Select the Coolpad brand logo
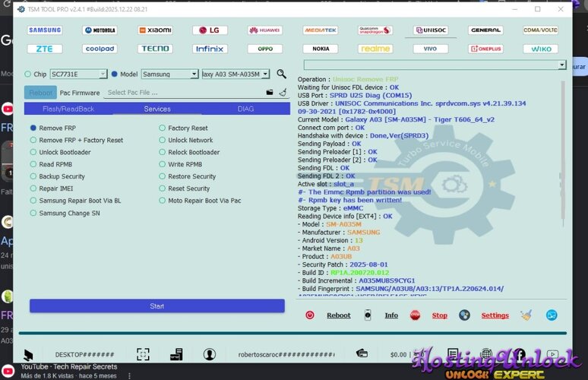Viewport: 588px width, 380px height. point(100,49)
